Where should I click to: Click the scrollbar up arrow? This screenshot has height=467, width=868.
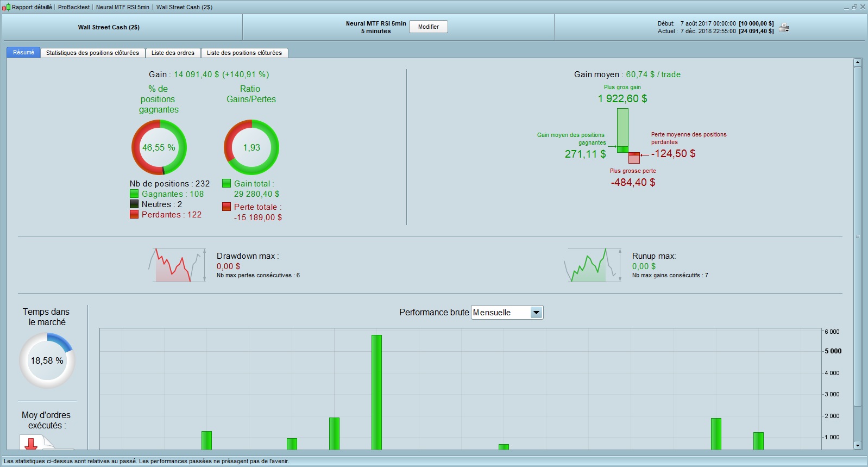858,63
